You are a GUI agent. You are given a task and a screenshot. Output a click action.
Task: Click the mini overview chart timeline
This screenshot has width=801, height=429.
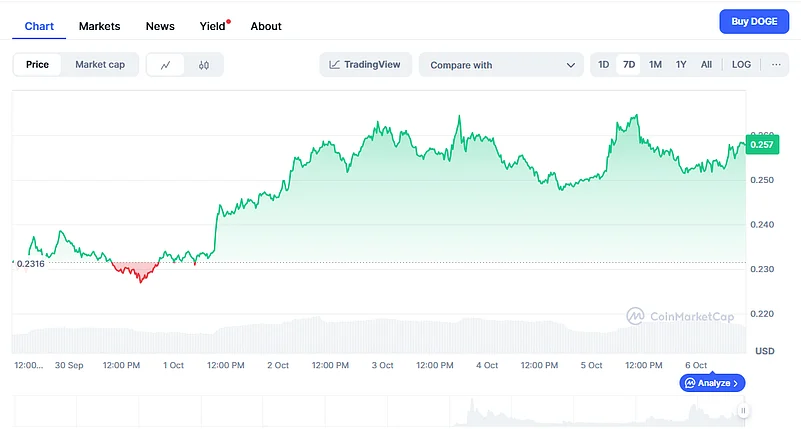pyautogui.click(x=380, y=410)
